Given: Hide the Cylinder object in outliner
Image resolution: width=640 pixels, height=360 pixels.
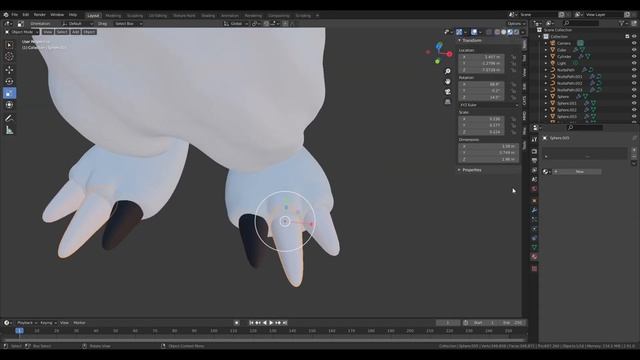Looking at the screenshot, I should [x=634, y=57].
